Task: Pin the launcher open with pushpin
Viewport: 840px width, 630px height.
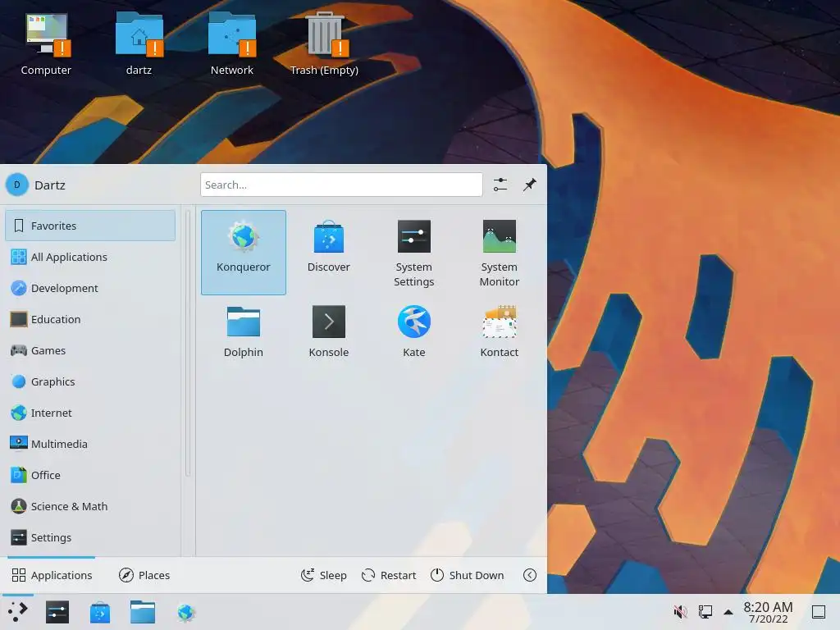Action: click(x=529, y=185)
